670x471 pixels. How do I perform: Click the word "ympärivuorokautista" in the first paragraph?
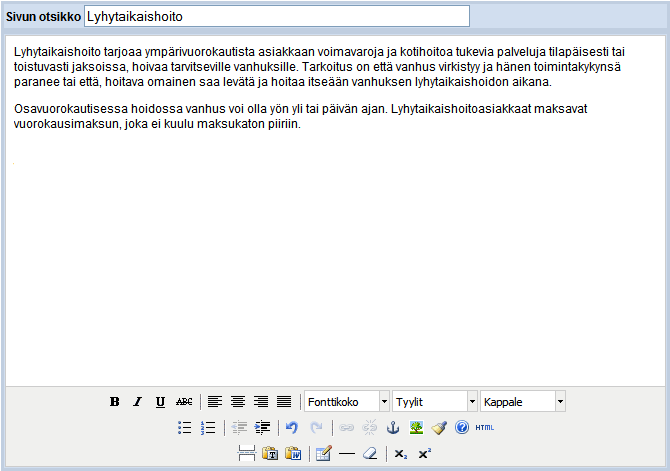click(x=200, y=52)
